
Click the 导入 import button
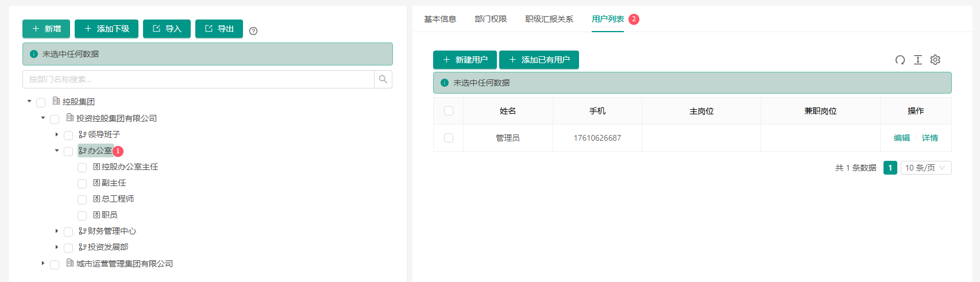(x=167, y=29)
